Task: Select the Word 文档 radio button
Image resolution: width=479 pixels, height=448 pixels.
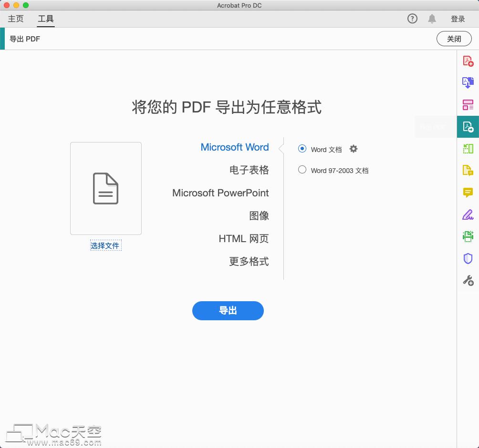Action: pyautogui.click(x=302, y=149)
